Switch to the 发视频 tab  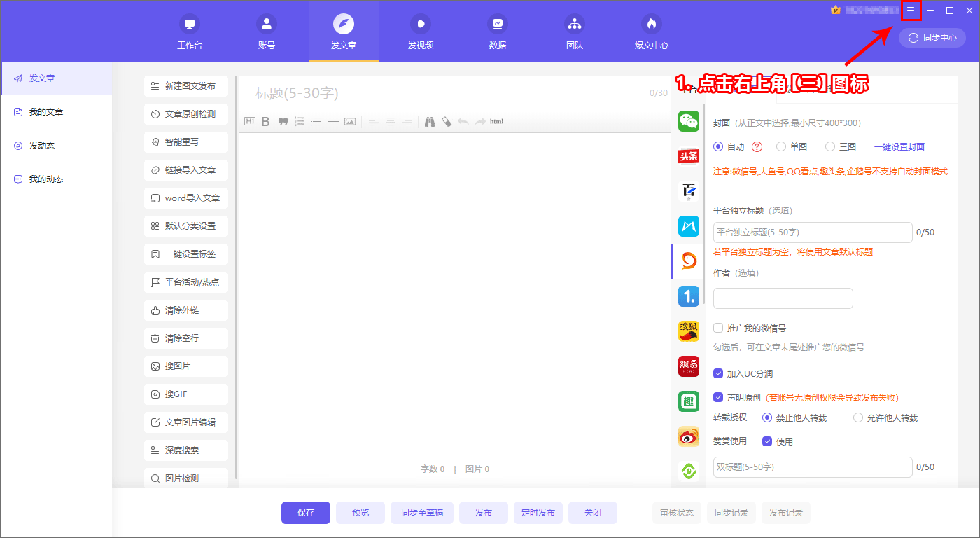tap(420, 32)
